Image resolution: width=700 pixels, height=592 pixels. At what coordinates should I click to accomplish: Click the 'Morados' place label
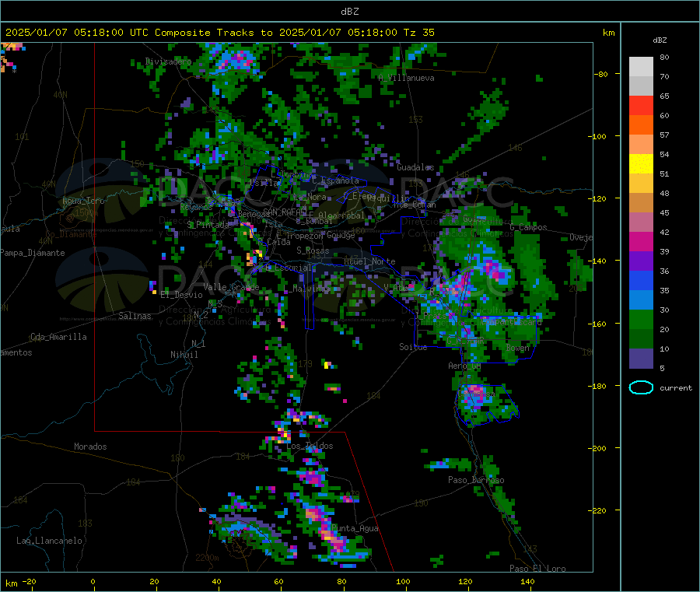click(x=90, y=447)
